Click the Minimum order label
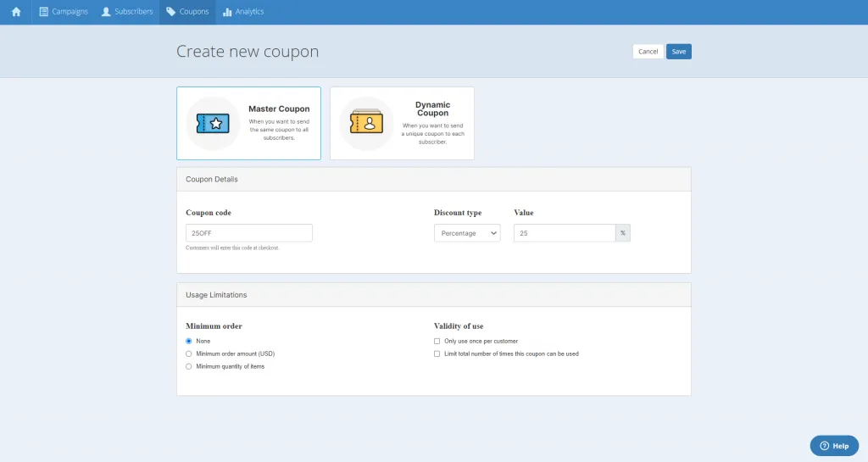This screenshot has height=462, width=868. click(214, 326)
